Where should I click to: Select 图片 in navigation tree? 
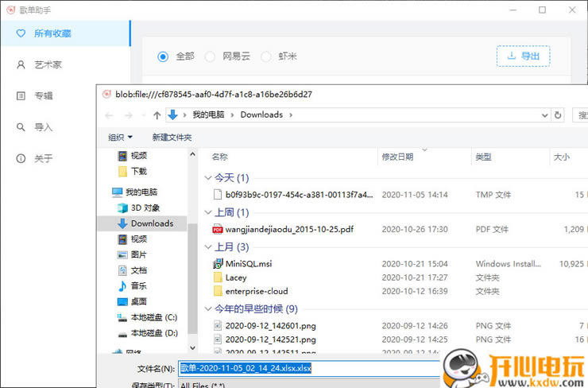pyautogui.click(x=138, y=254)
